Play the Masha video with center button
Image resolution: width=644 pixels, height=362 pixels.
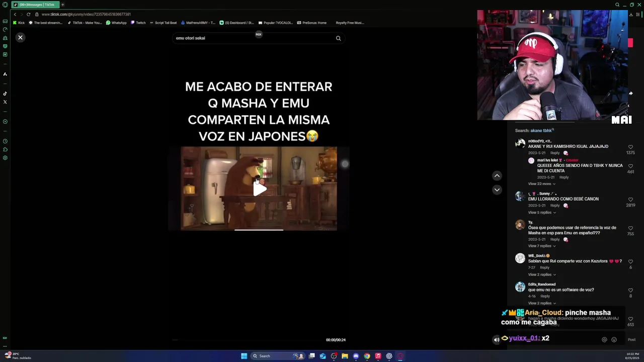(x=260, y=189)
